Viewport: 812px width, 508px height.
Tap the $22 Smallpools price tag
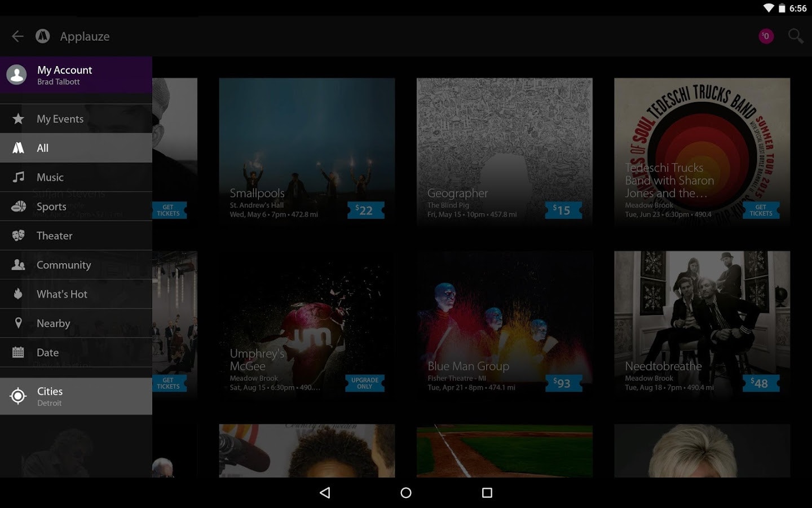click(365, 210)
